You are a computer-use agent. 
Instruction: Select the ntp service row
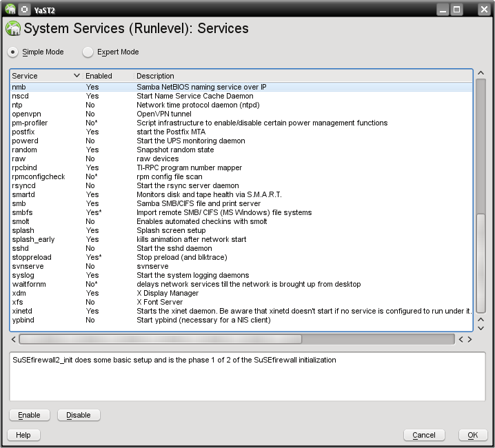point(241,105)
